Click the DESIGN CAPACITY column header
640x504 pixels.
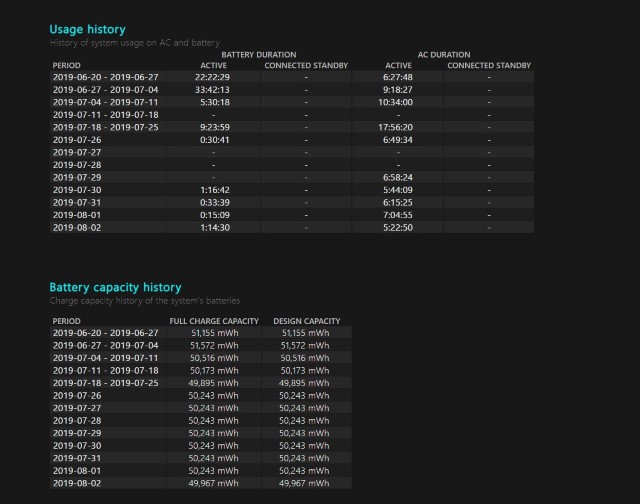(307, 321)
